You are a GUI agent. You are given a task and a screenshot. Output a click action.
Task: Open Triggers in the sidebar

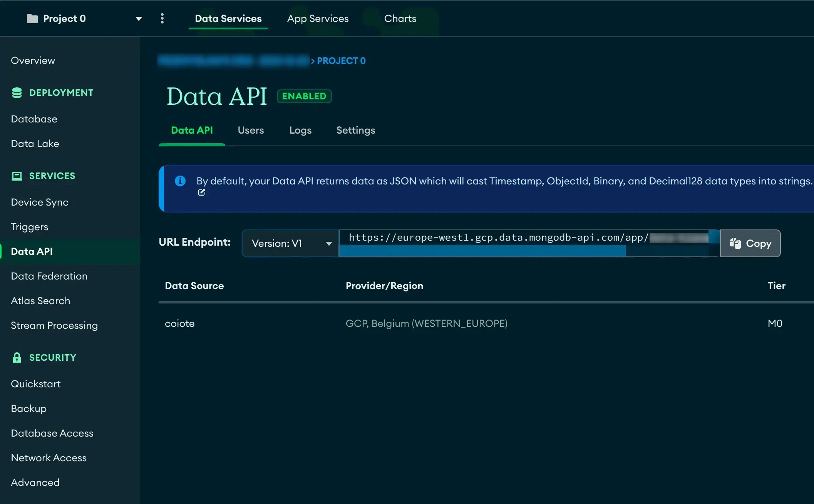(30, 227)
